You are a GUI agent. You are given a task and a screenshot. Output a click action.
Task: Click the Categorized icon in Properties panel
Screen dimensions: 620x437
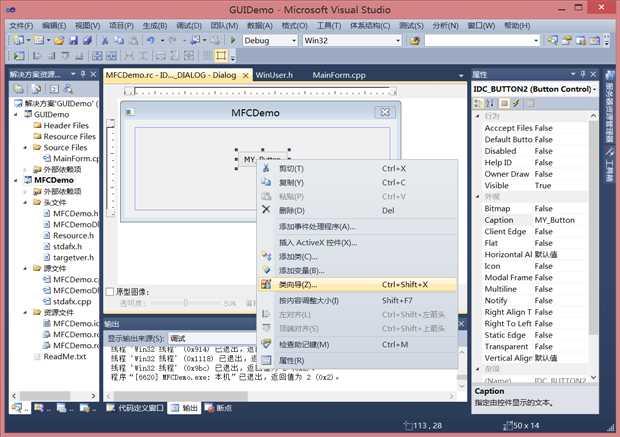(x=478, y=104)
